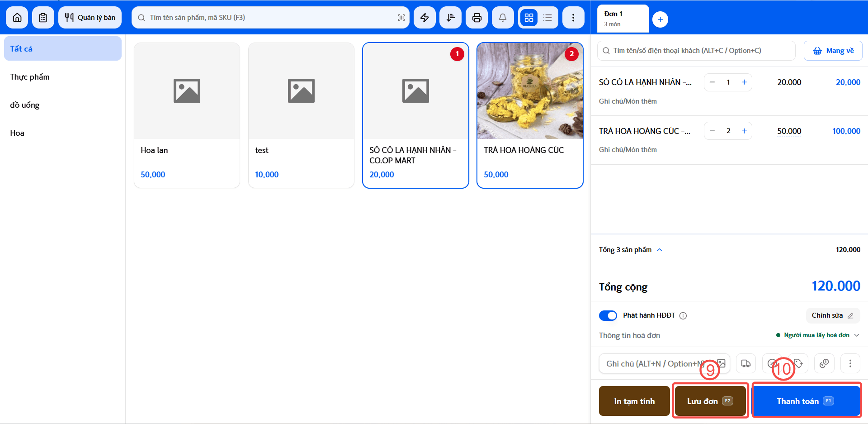Image resolution: width=868 pixels, height=424 pixels.
Task: Increase TRÀ HOA HOÀNG CÚC quantity
Action: point(744,131)
